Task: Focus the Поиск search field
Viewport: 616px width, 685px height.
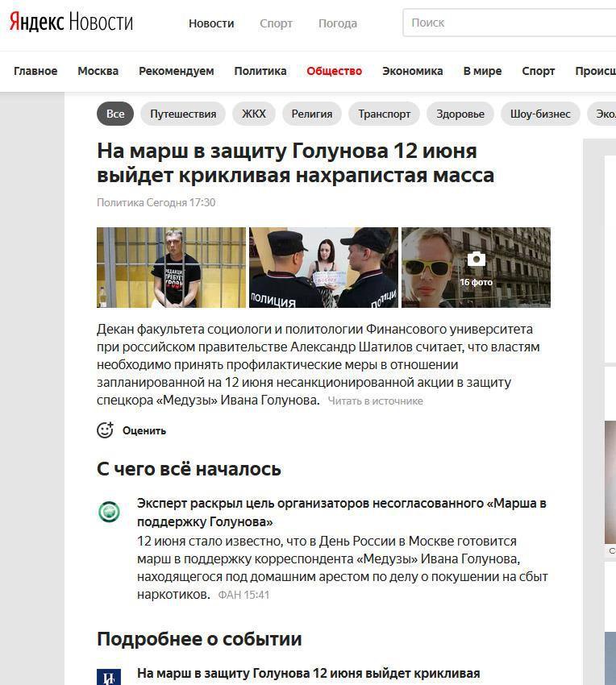Action: 510,23
